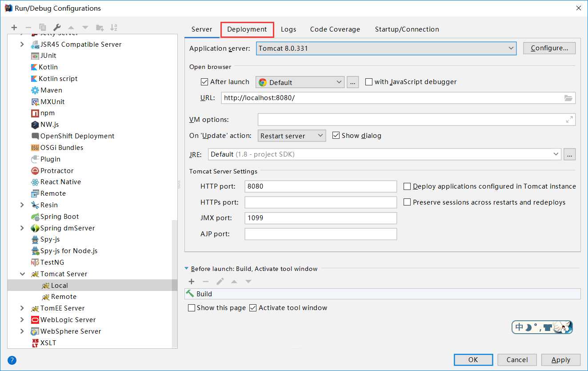The image size is (588, 371).
Task: Toggle the Activate tool window checkbox
Action: 253,308
